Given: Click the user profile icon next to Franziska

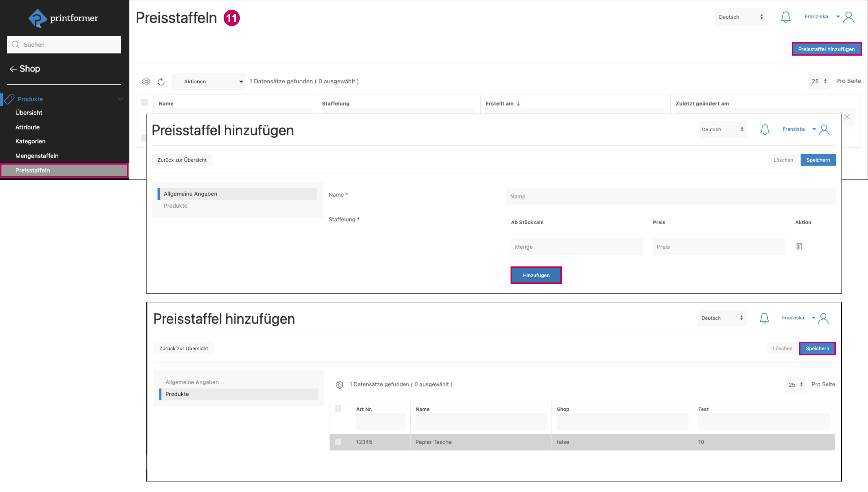Looking at the screenshot, I should coord(849,17).
